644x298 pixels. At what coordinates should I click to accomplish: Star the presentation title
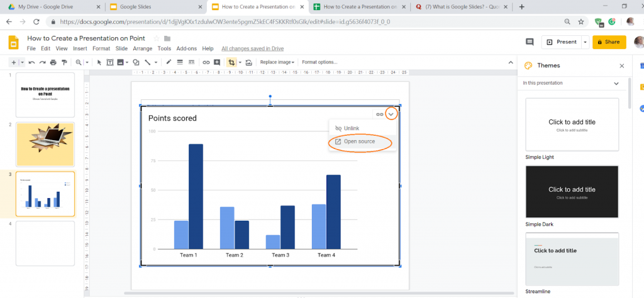(x=157, y=39)
